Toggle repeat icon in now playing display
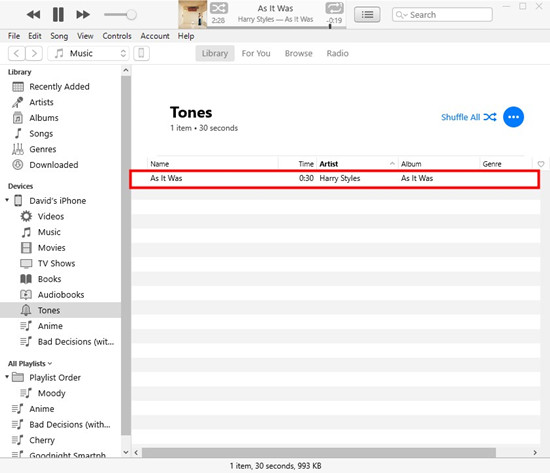This screenshot has height=473, width=550. [x=334, y=8]
